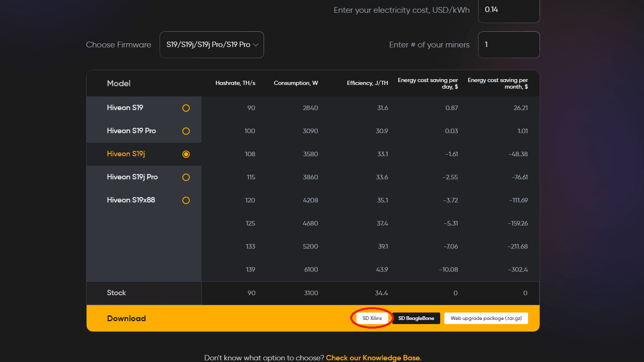This screenshot has height=362, width=644.
Task: Click the Hiveon S19 Pro model name
Action: tap(131, 131)
